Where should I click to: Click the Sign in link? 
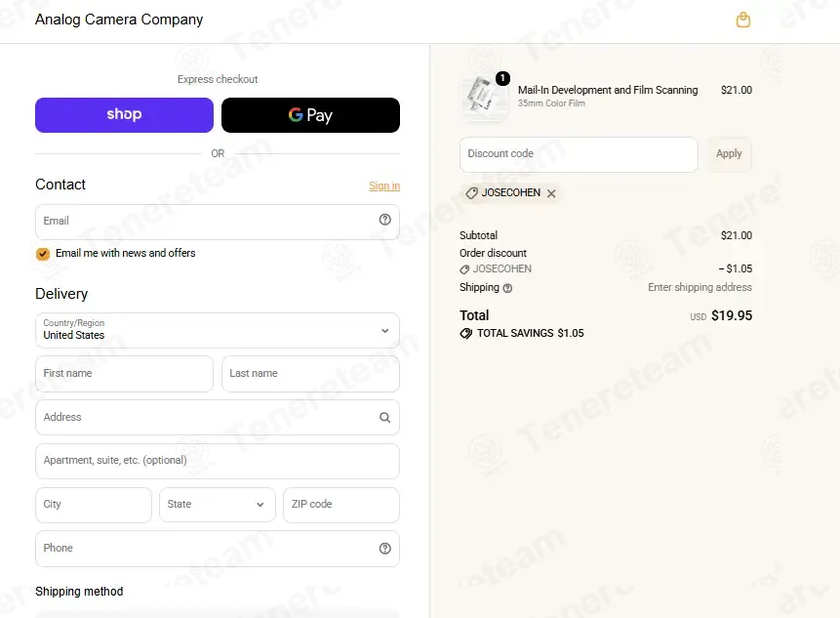point(384,185)
